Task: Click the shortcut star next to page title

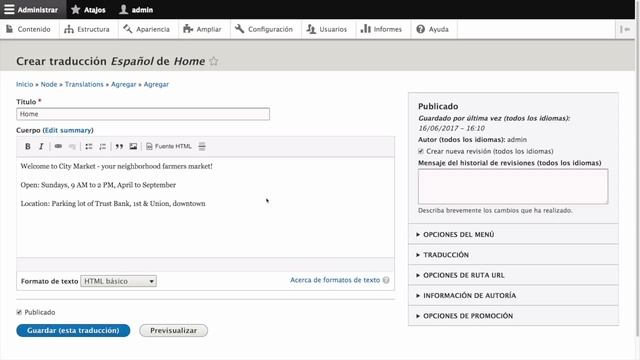Action: tap(213, 61)
